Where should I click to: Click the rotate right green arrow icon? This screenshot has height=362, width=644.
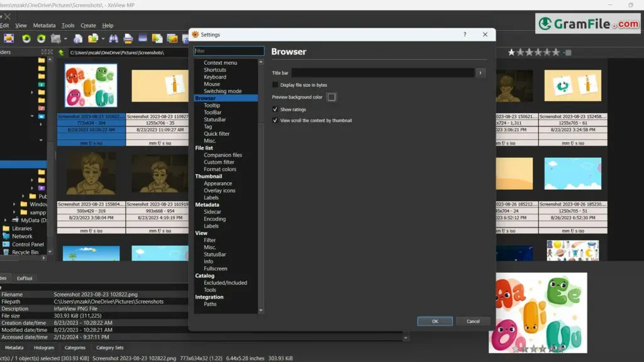pyautogui.click(x=41, y=38)
